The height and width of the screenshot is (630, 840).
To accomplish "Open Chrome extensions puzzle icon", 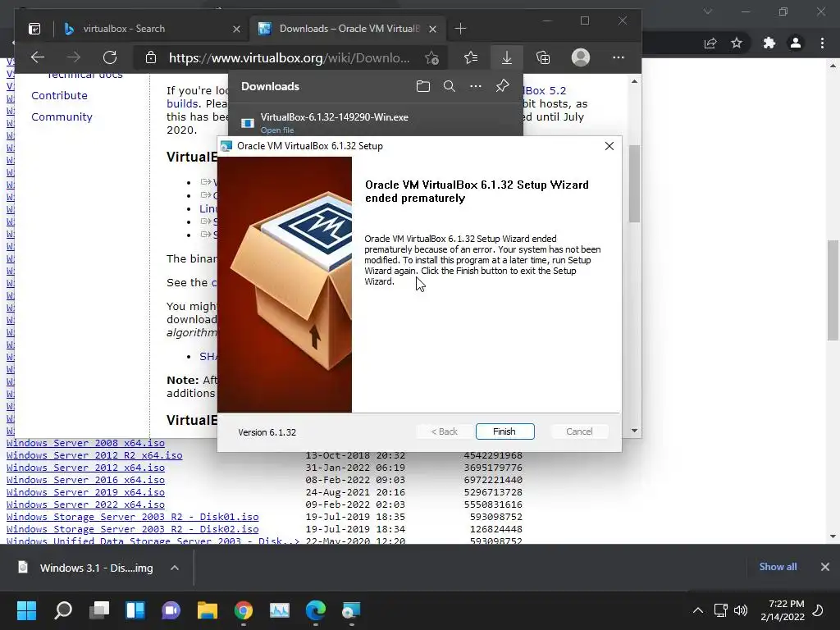I will coord(769,43).
